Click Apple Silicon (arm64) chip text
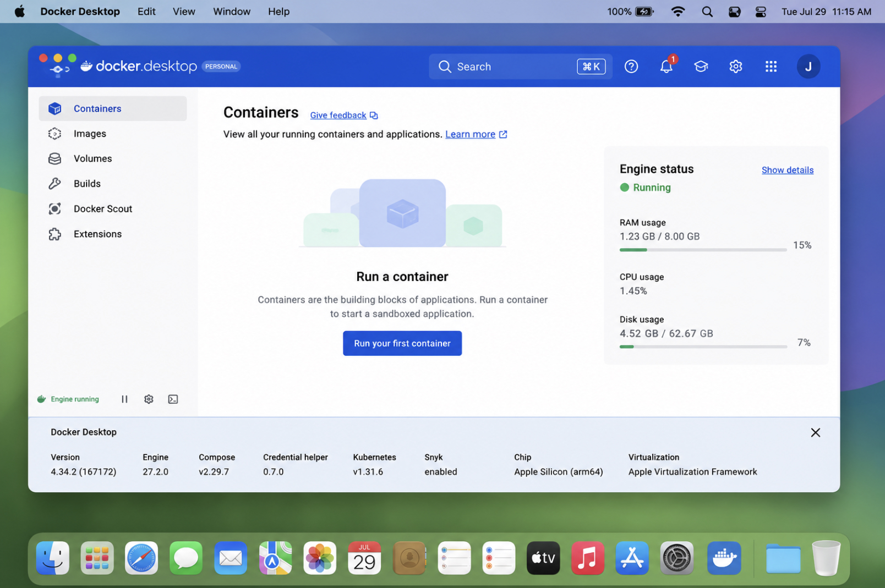The width and height of the screenshot is (885, 588). pyautogui.click(x=559, y=472)
